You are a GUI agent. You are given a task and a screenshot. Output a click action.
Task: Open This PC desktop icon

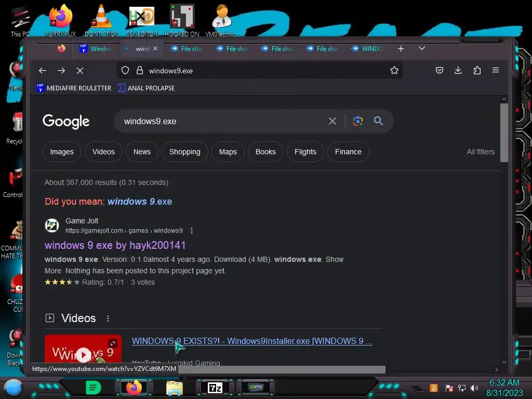pyautogui.click(x=20, y=21)
